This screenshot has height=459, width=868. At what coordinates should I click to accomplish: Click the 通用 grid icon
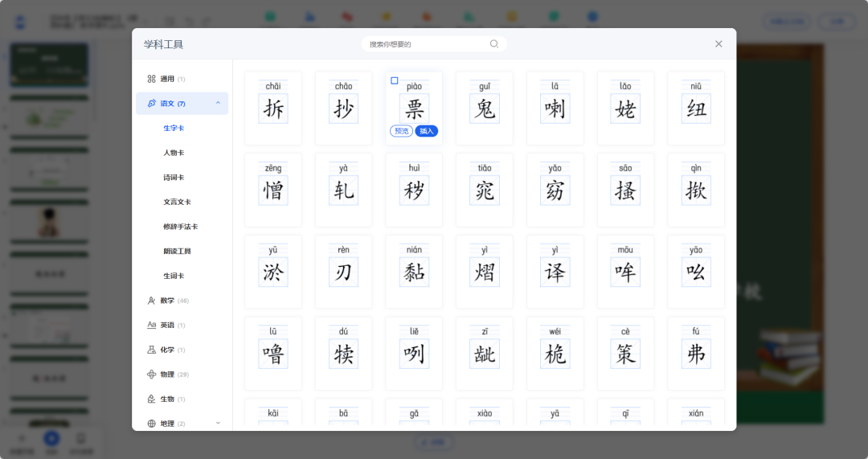[151, 79]
